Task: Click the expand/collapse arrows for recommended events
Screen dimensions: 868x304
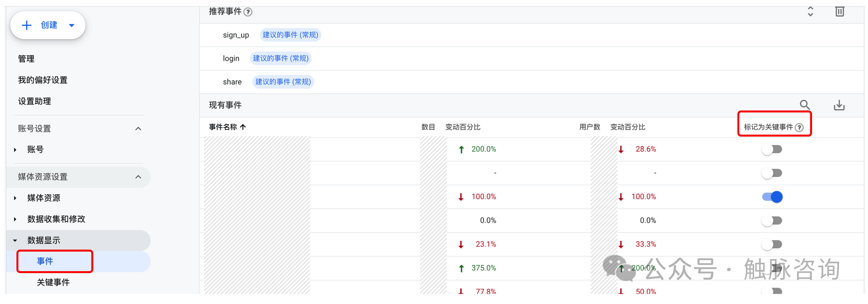Action: (810, 12)
